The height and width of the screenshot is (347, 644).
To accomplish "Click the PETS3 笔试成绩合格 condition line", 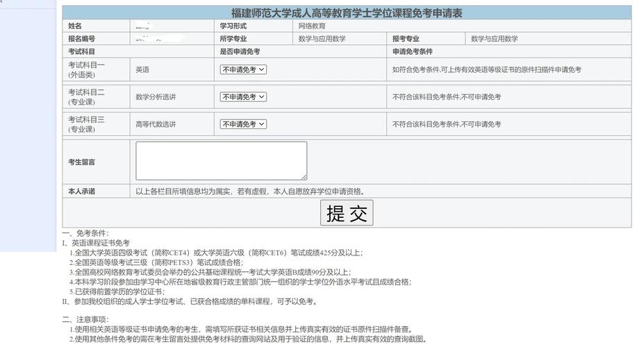I will 156,262.
